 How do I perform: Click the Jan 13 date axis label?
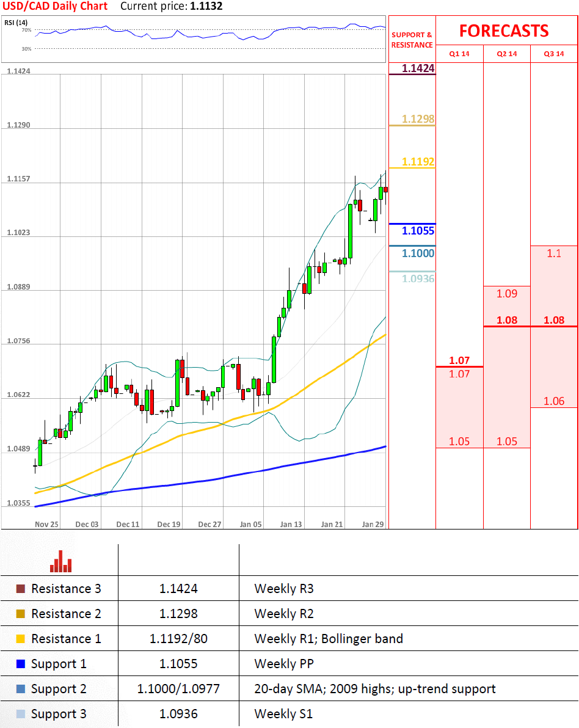(291, 524)
